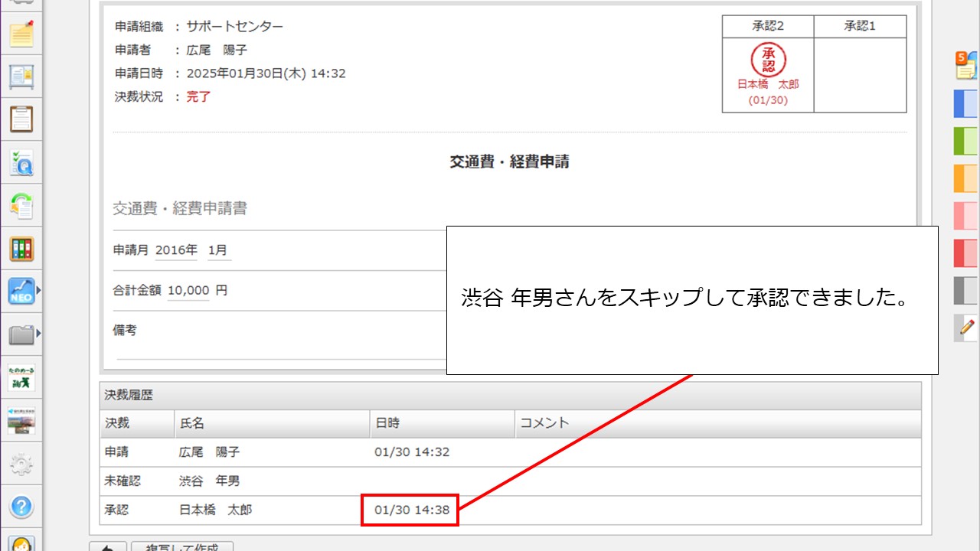Select the red sticky note color tab

coord(965,253)
